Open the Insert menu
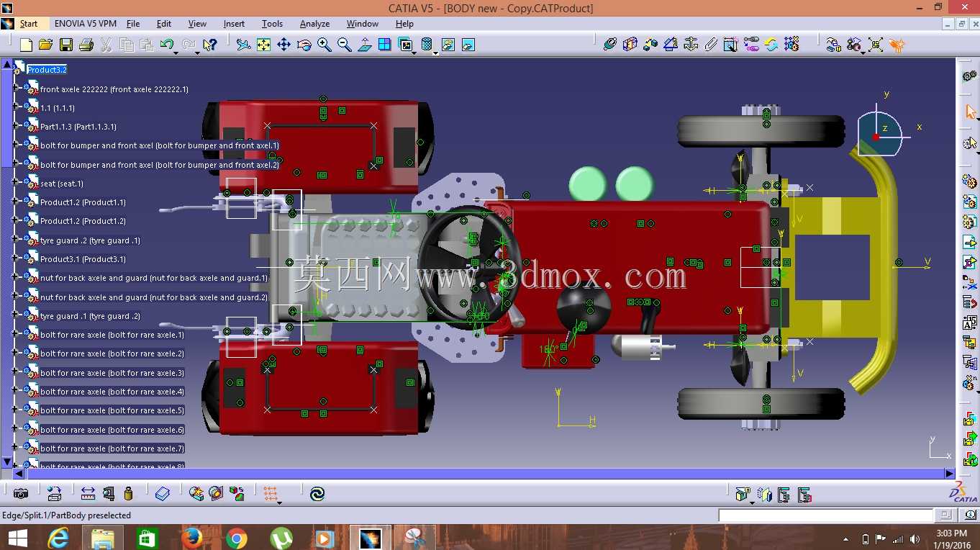 (234, 24)
